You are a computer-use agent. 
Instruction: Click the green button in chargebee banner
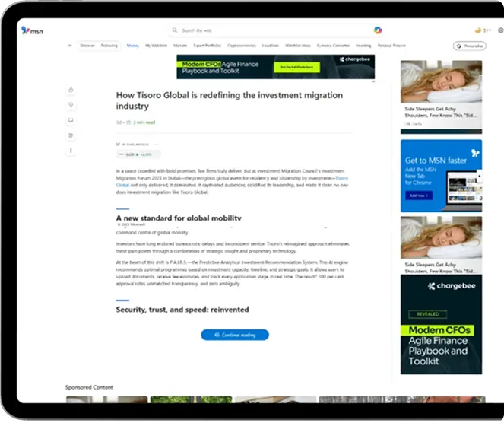[x=296, y=67]
